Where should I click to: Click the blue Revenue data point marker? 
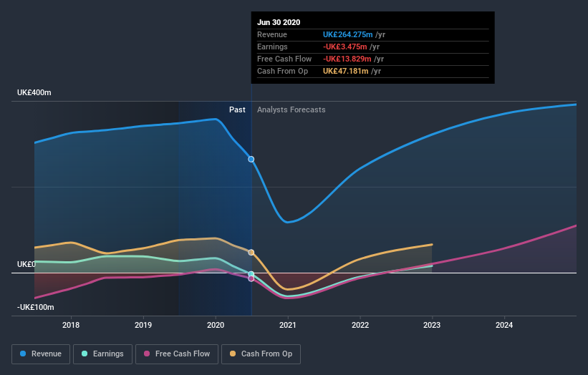[x=251, y=159]
